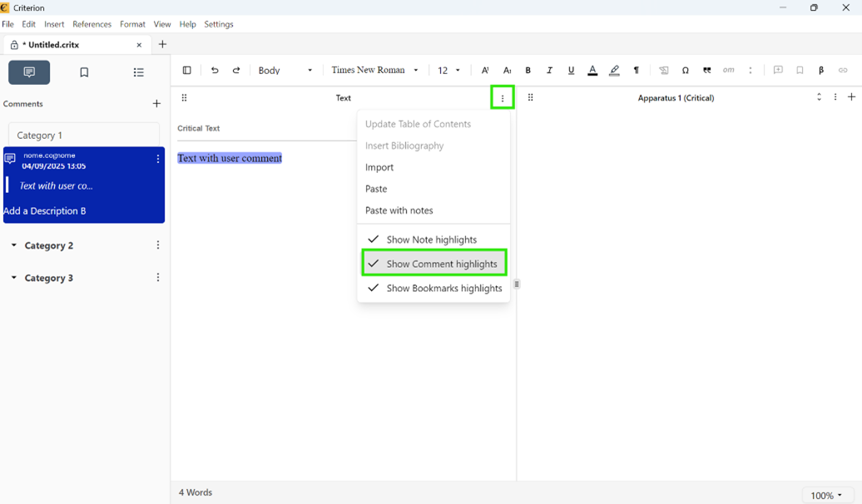The width and height of the screenshot is (862, 504).
Task: Open the Body paragraph style dropdown
Action: [285, 71]
